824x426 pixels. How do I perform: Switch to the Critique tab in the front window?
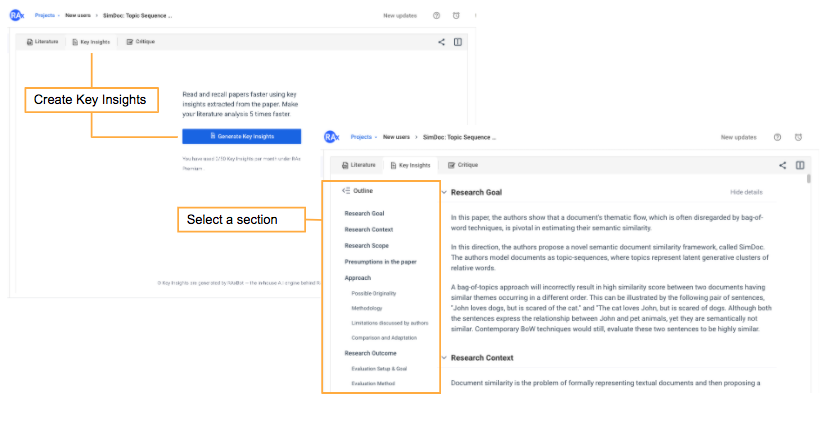click(x=462, y=165)
